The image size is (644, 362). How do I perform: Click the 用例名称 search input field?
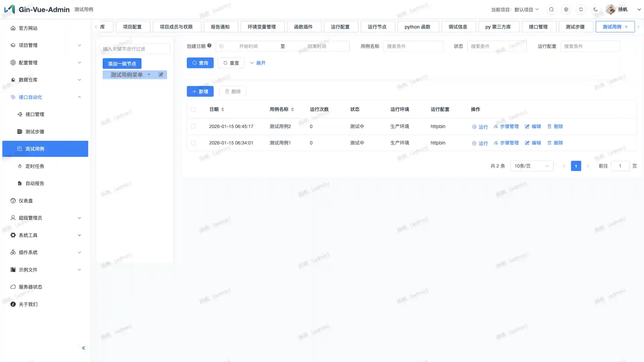pyautogui.click(x=413, y=46)
